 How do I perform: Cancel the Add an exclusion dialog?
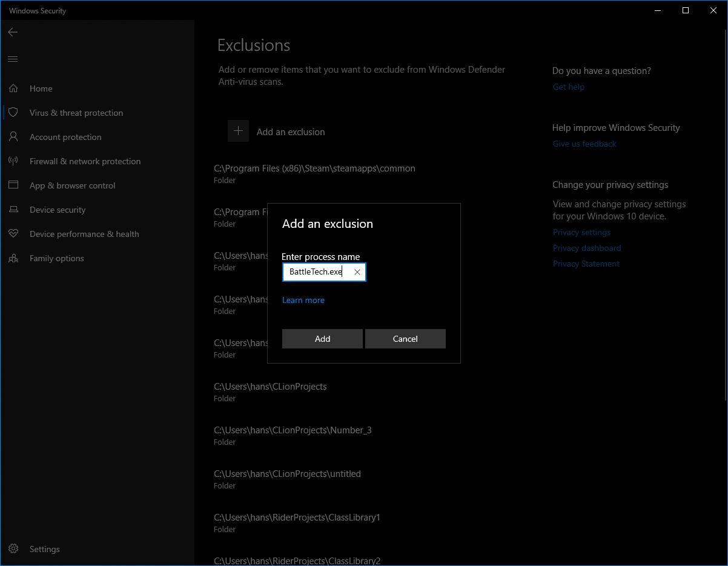[405, 339]
